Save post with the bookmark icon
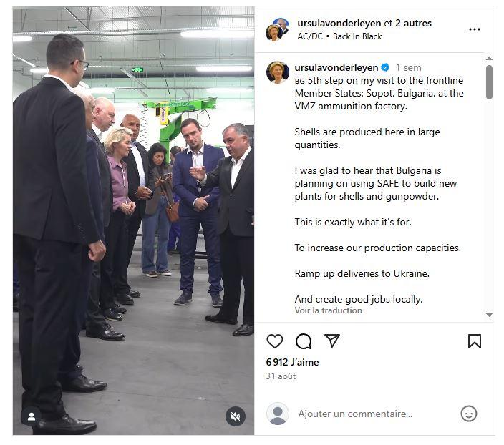504x445 pixels. [475, 341]
